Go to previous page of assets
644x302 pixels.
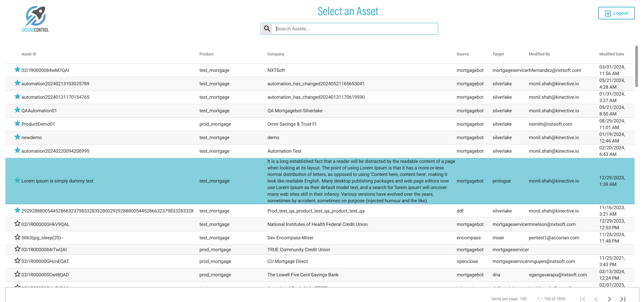tap(596, 299)
